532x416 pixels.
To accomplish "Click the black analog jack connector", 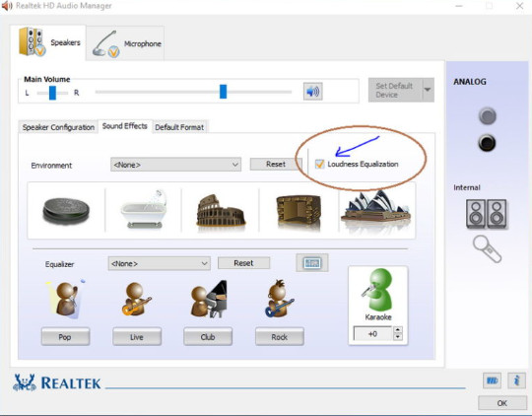I will [487, 143].
